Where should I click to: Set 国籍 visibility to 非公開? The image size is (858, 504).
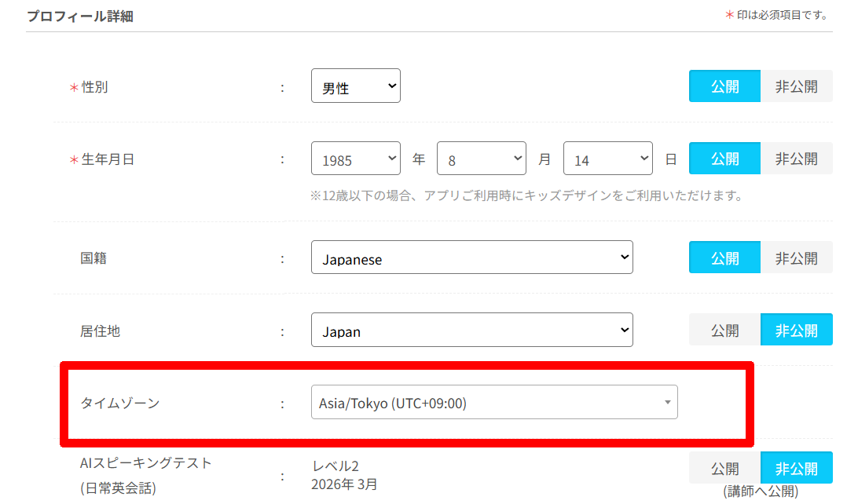(x=796, y=257)
